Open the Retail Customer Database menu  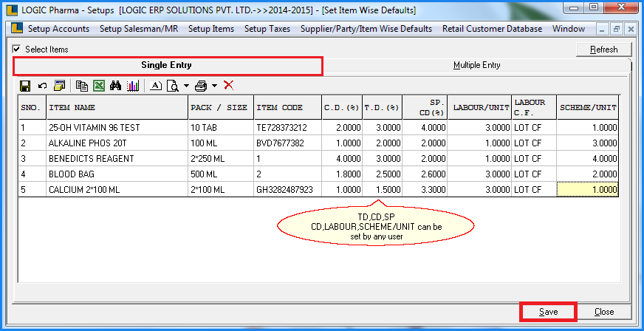(x=492, y=29)
